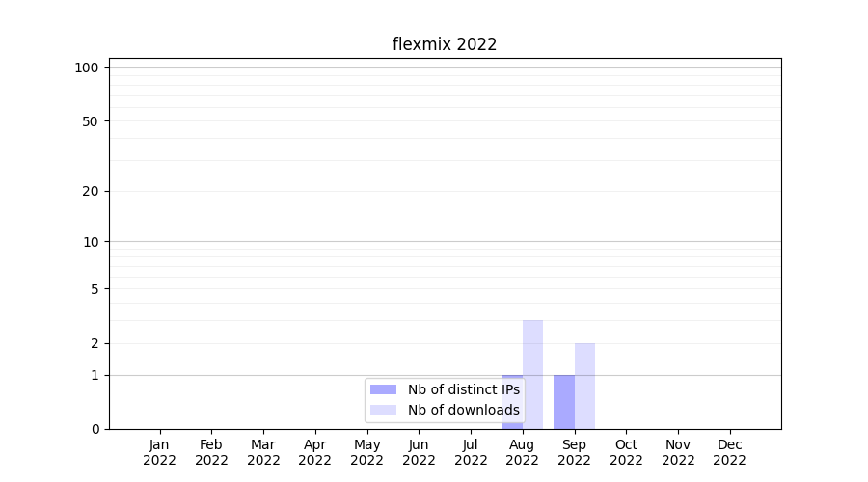
Task: Click the 20 y-axis tick label
Action: tap(91, 191)
